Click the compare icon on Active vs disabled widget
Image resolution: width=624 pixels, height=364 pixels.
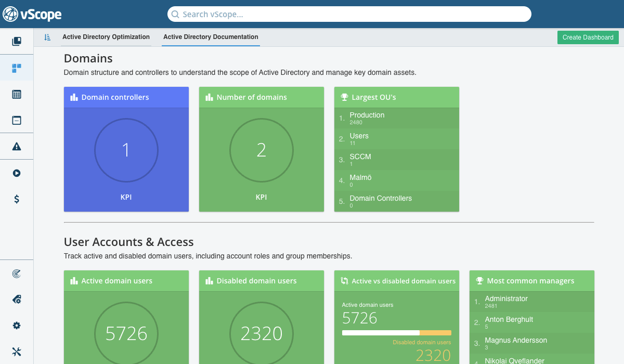click(x=344, y=281)
